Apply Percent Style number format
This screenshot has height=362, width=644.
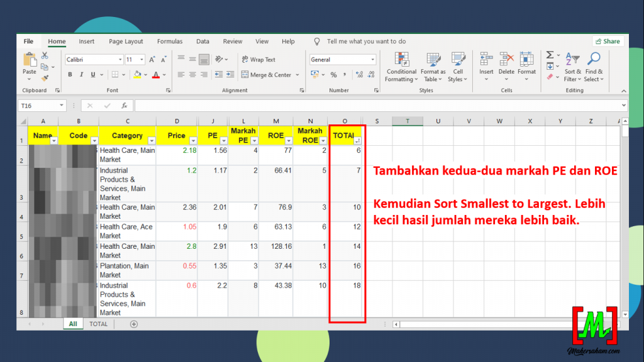[x=333, y=75]
